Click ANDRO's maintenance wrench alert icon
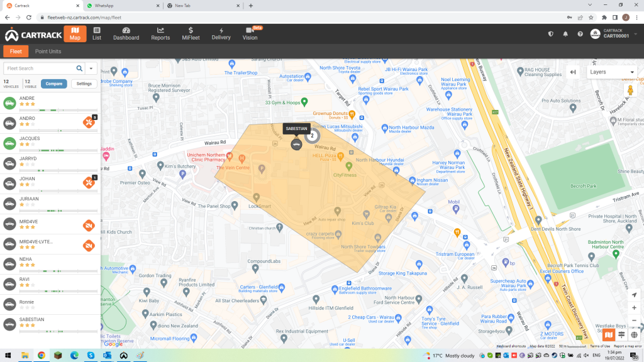This screenshot has height=362, width=644. (89, 122)
